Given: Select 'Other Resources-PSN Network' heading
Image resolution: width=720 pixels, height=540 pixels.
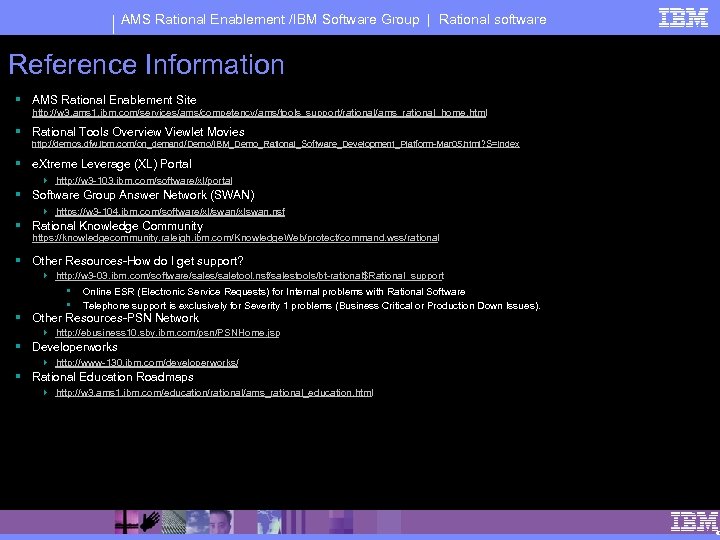Looking at the screenshot, I should point(115,318).
